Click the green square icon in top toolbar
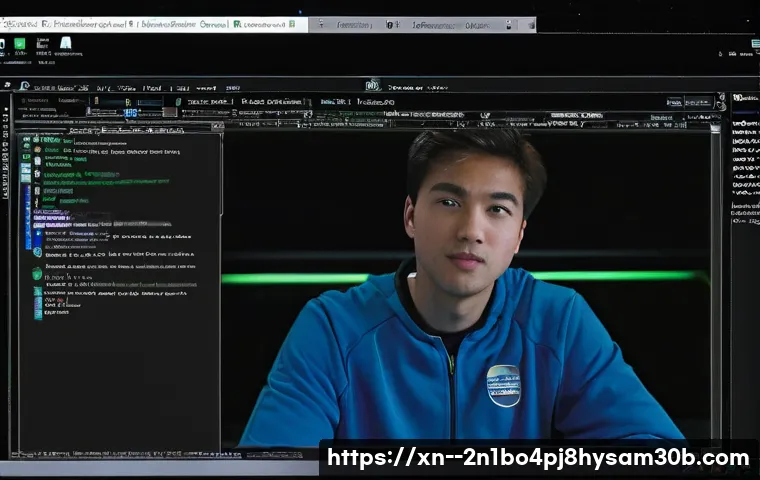The image size is (760, 480). (x=19, y=44)
